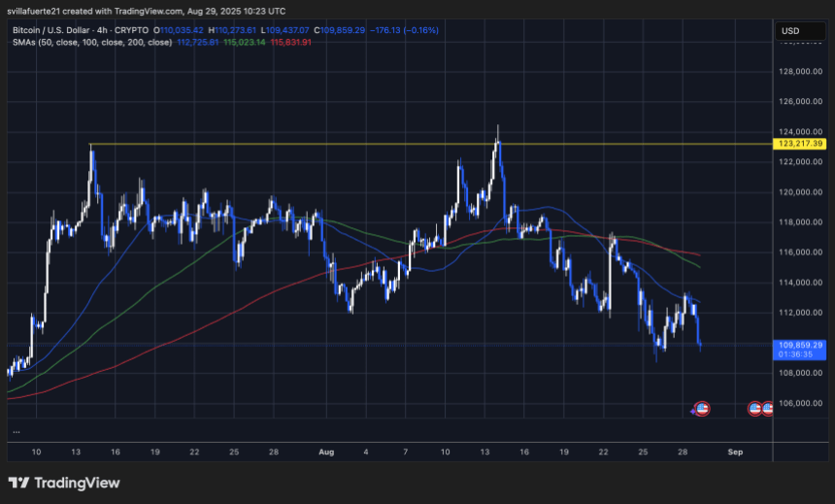Select the yellow 123,217.39 price label
Screen dimensions: 835x504
(801, 144)
